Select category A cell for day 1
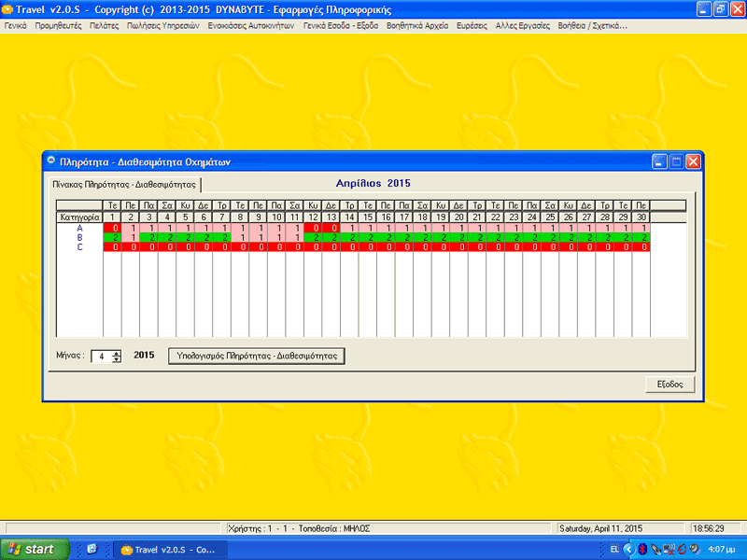This screenshot has width=747, height=560. 112,228
